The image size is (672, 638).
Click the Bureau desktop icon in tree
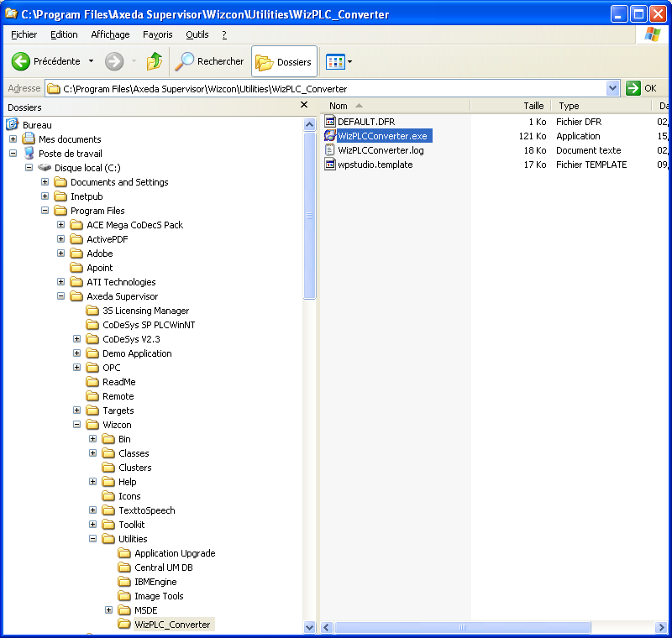[x=13, y=124]
